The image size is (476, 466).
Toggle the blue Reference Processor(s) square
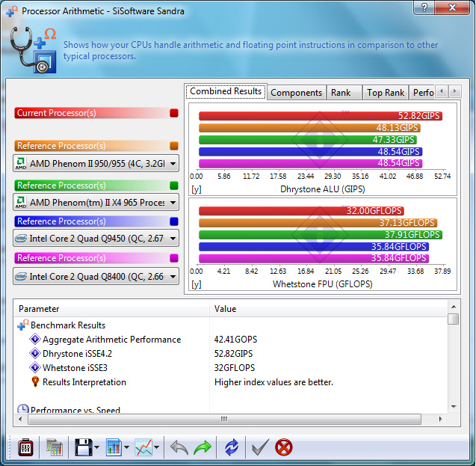[174, 221]
